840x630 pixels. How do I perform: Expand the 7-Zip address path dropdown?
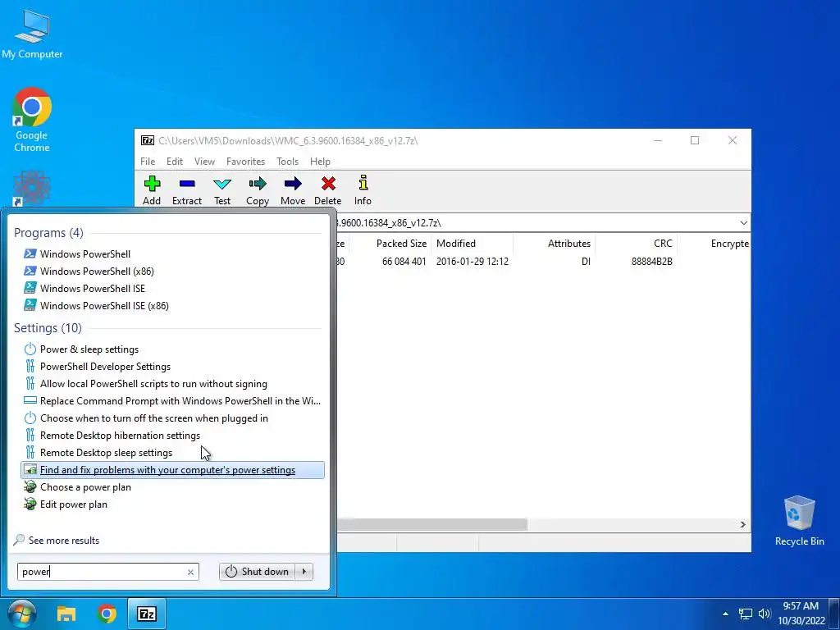point(743,223)
